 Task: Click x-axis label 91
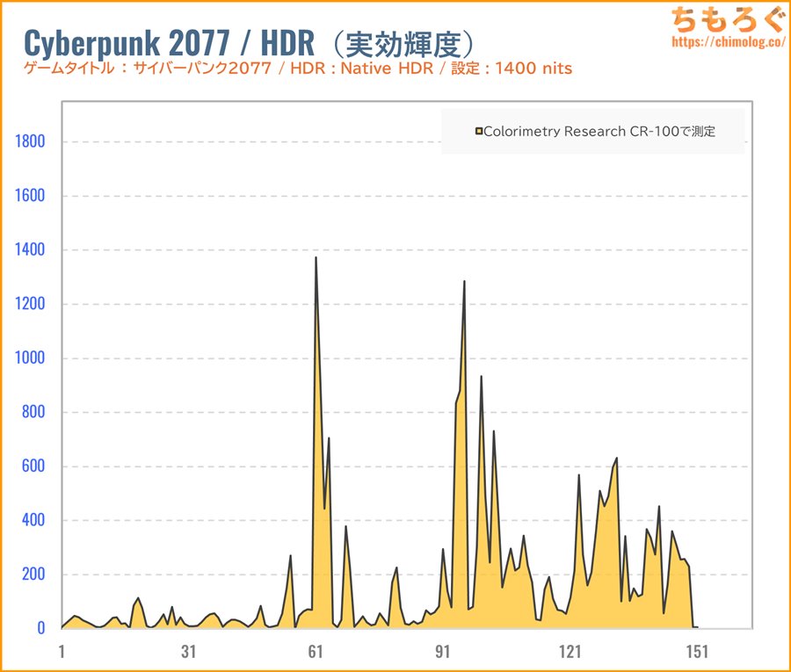tap(443, 652)
